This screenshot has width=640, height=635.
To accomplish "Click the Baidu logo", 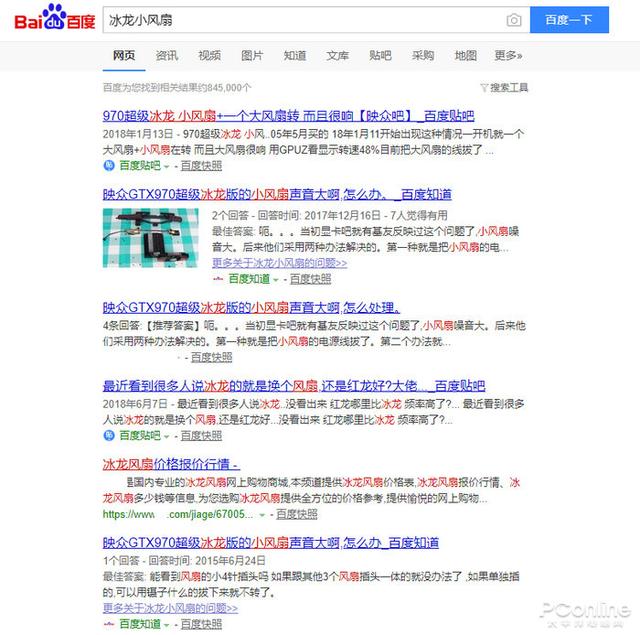I will (x=54, y=18).
